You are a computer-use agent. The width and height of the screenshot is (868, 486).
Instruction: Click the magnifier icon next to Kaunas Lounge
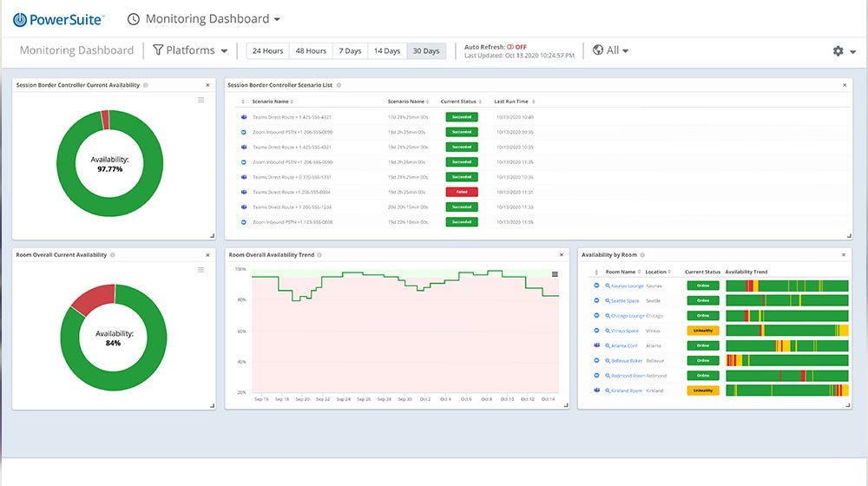[608, 286]
